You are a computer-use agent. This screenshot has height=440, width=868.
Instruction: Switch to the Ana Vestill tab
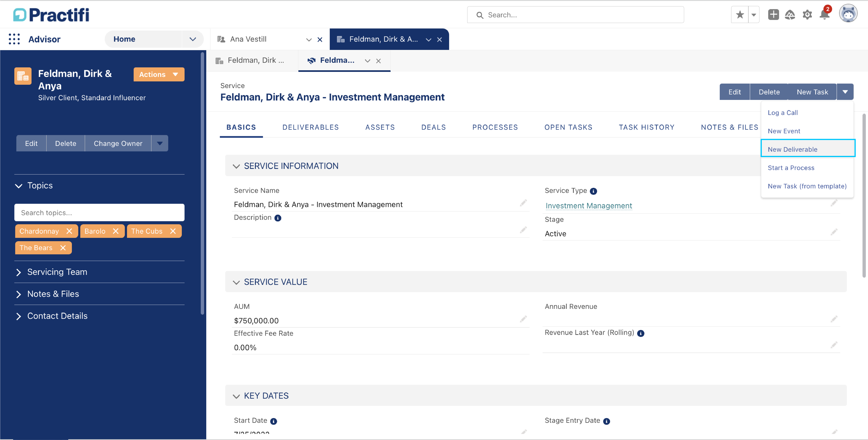pyautogui.click(x=248, y=39)
